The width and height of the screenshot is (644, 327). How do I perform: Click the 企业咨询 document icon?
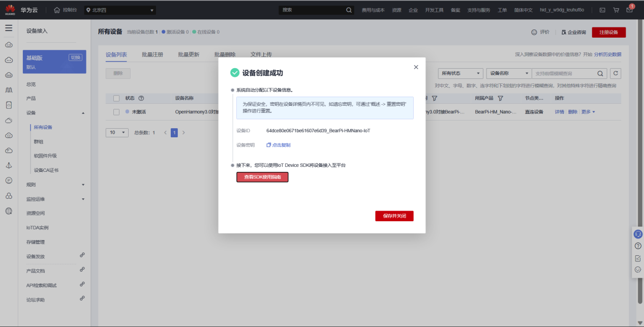[564, 32]
